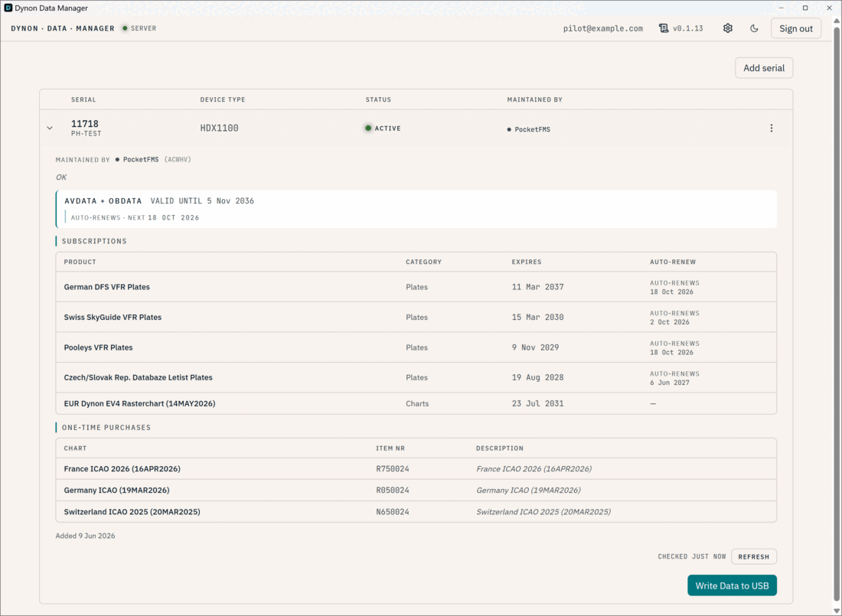Select the Pooleys VFR Plates row
Image resolution: width=842 pixels, height=616 pixels.
click(416, 347)
